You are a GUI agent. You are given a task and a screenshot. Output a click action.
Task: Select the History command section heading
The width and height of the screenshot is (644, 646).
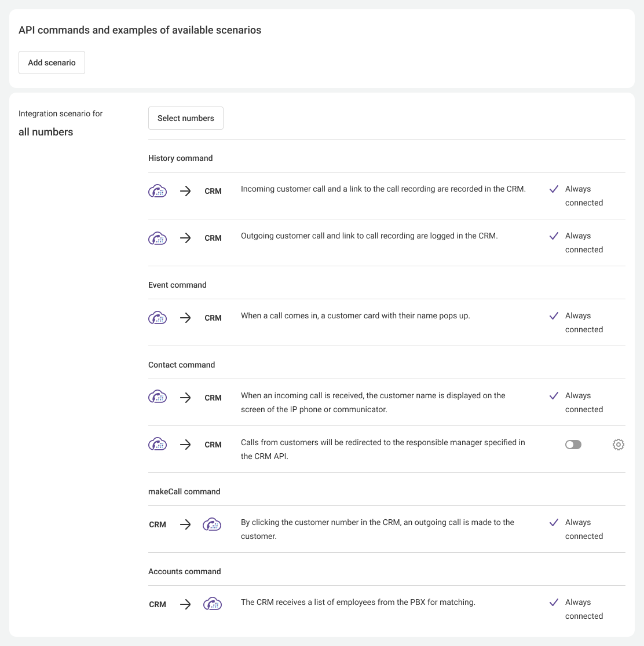180,158
